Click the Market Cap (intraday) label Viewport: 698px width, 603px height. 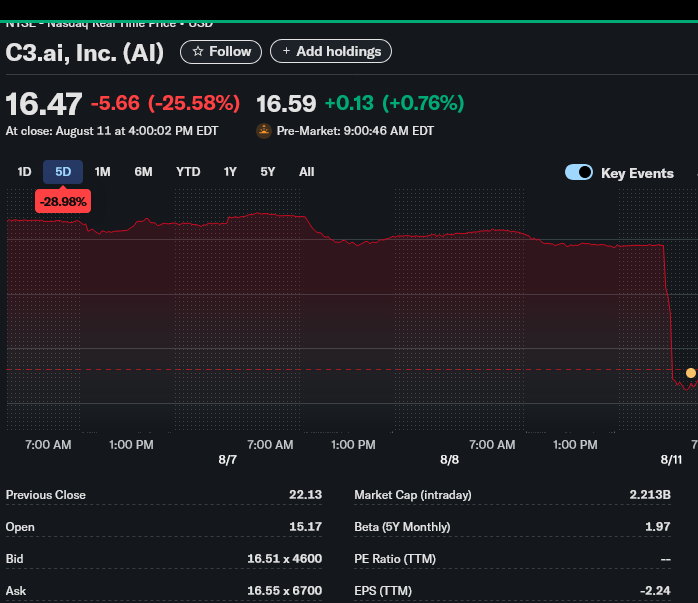tap(413, 495)
